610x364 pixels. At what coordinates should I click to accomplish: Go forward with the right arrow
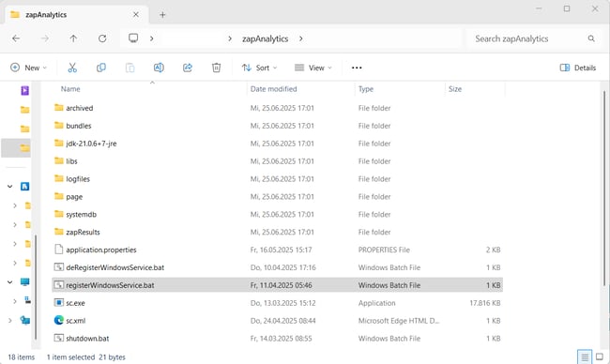[45, 38]
